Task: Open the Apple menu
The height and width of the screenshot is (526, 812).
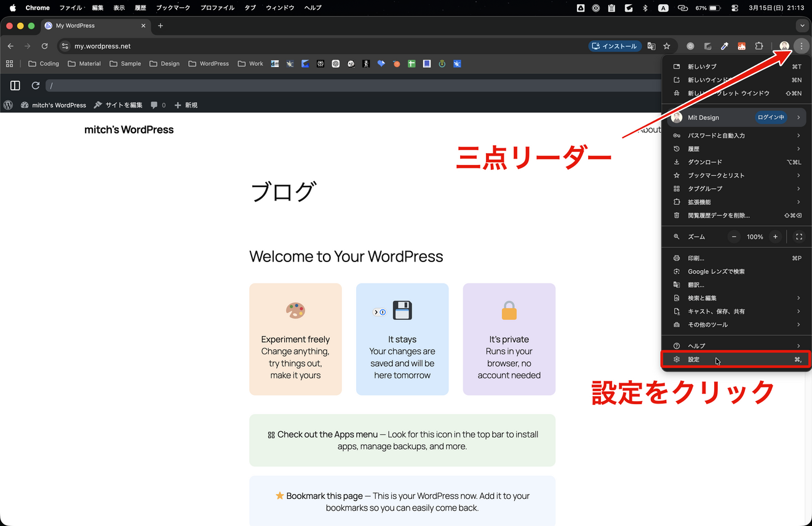Action: (12, 8)
